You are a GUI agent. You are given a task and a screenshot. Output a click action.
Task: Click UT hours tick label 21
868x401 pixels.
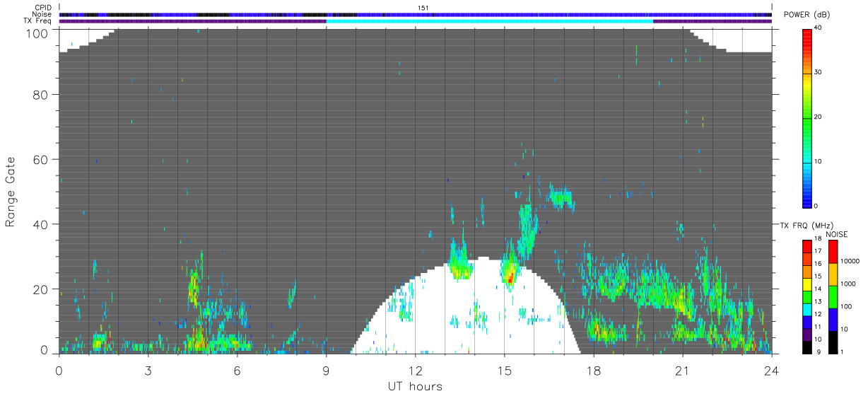[x=682, y=370]
